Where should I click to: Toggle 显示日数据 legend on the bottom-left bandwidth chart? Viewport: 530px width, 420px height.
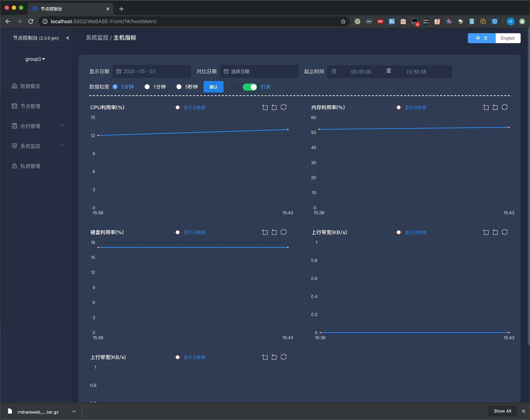click(x=189, y=357)
